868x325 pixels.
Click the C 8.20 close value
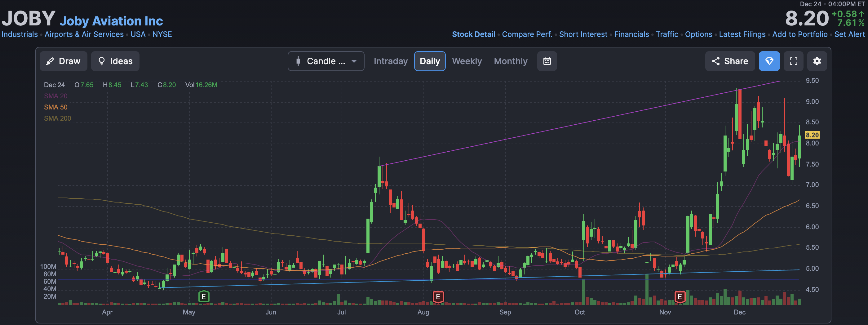tap(166, 85)
